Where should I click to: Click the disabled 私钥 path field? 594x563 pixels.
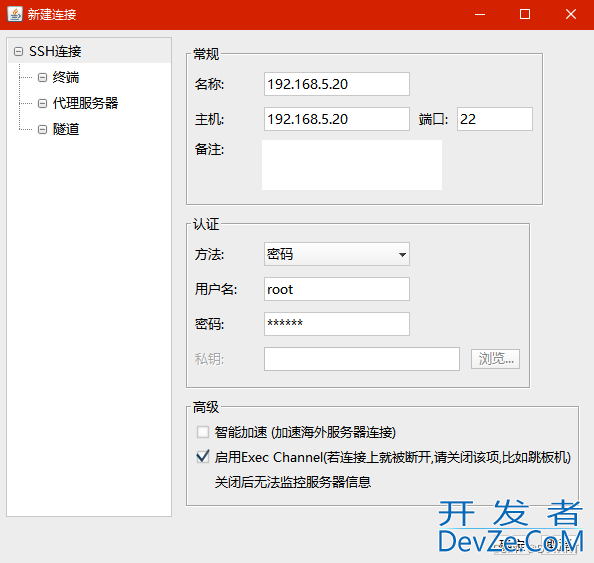(x=362, y=359)
